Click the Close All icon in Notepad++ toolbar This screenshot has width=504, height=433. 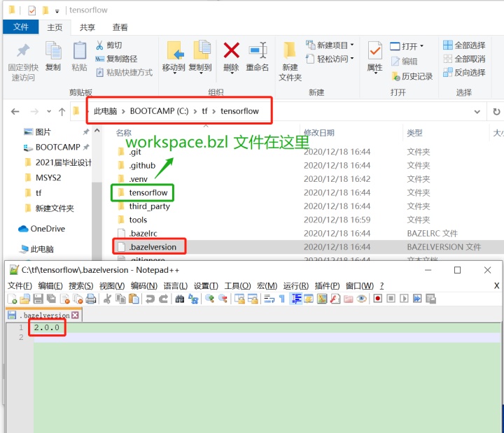click(78, 299)
